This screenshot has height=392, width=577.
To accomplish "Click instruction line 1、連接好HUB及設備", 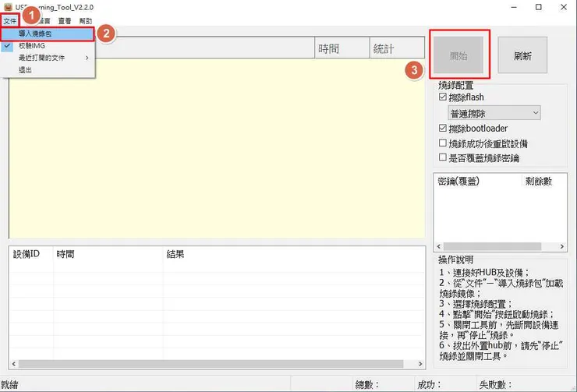I will click(484, 273).
